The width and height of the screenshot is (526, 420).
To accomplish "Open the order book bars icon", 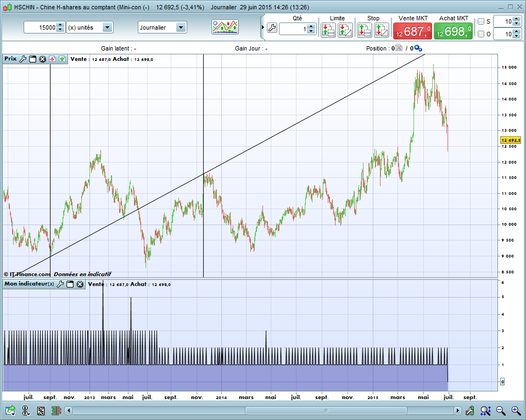I will click(56, 411).
